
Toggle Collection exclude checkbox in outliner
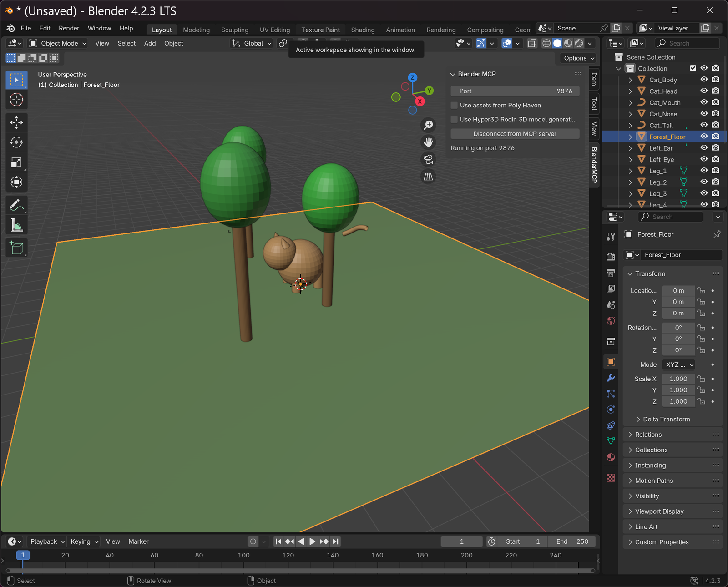pos(693,68)
